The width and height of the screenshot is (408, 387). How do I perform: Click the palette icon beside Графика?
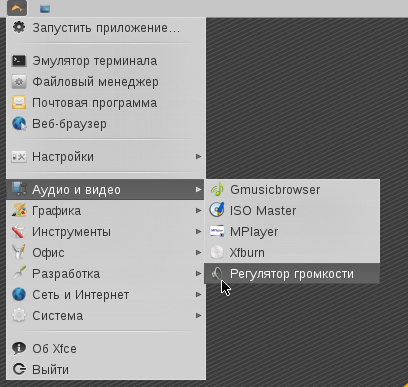[19, 210]
